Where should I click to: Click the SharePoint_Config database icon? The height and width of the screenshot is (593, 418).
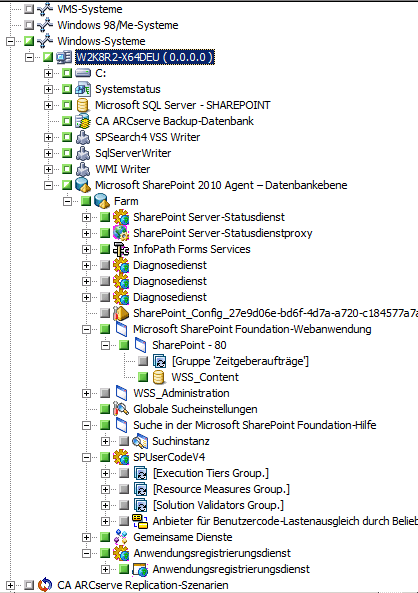121,313
